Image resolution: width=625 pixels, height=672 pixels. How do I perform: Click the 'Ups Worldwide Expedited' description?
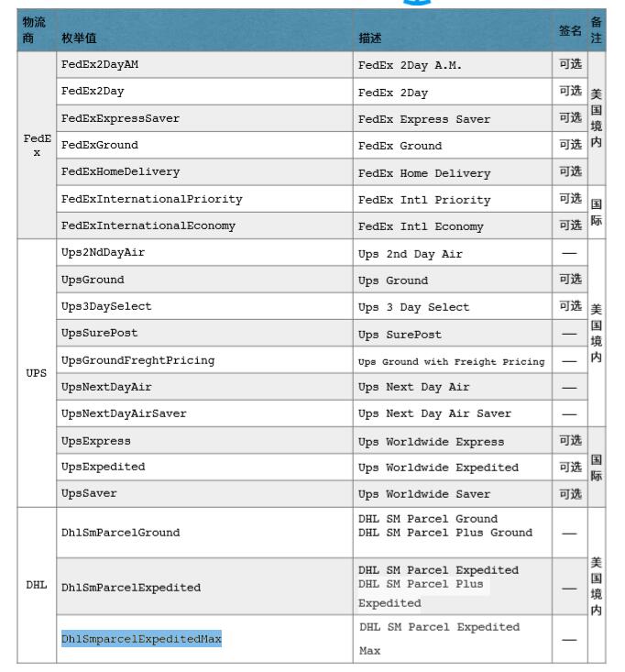coord(438,468)
